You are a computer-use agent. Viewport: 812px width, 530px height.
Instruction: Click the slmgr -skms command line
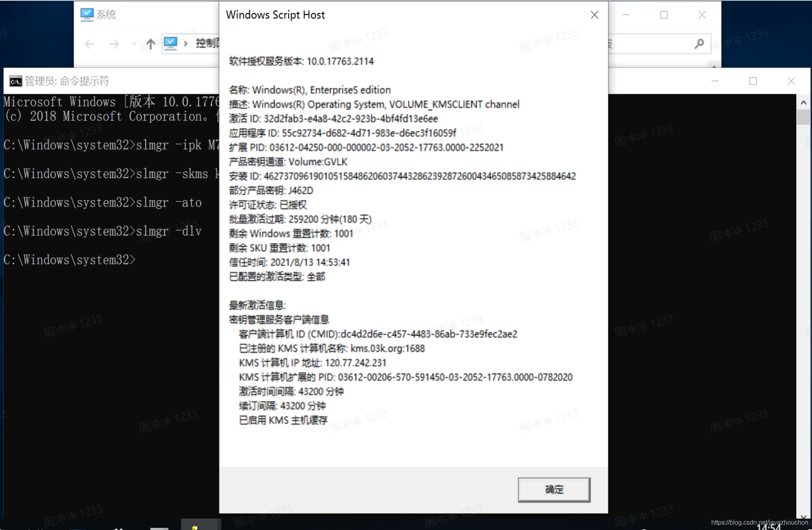pyautogui.click(x=111, y=174)
